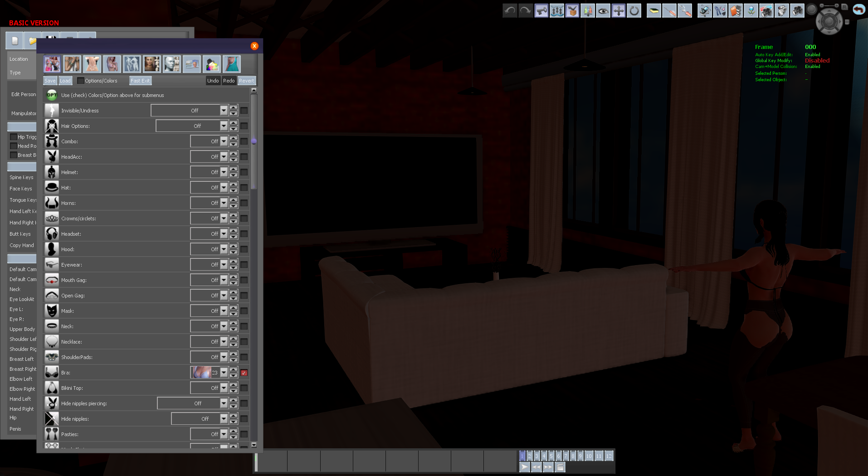Click the undo arrow in top toolbar
Image resolution: width=868 pixels, height=476 pixels.
click(510, 10)
